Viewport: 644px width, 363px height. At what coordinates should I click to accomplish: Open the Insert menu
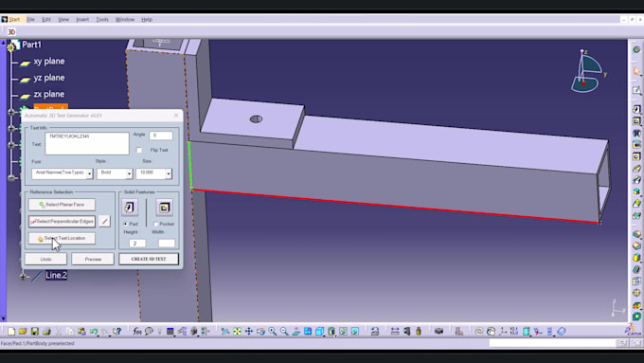82,19
